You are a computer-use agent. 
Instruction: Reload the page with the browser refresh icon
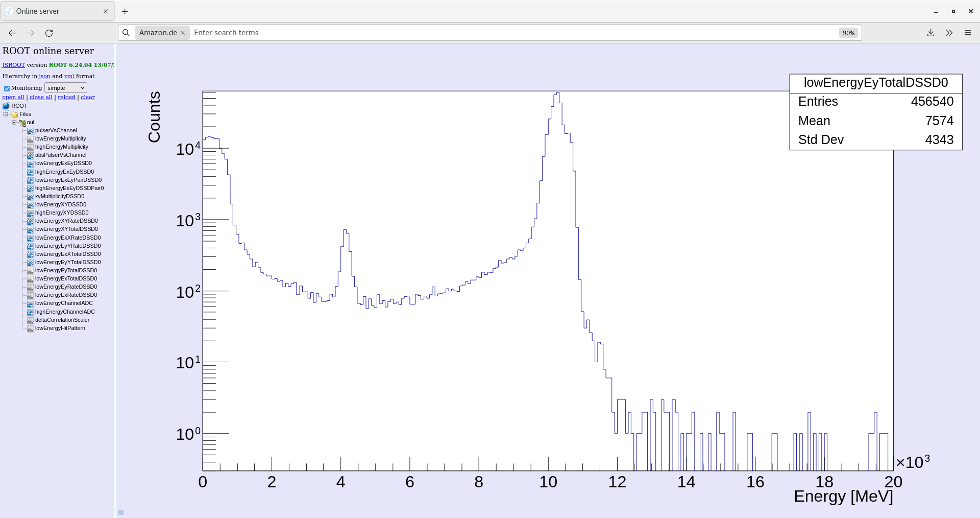[x=49, y=33]
